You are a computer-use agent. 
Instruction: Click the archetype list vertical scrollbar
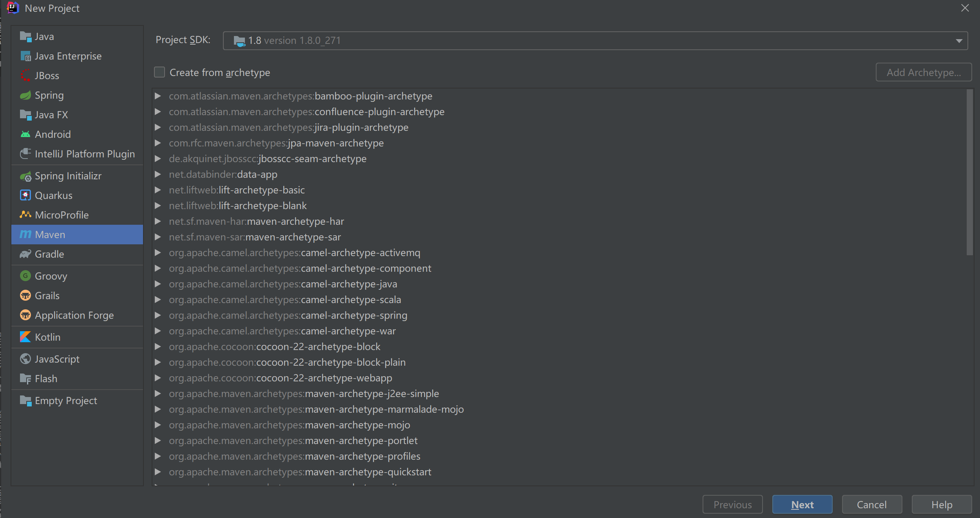coord(969,172)
